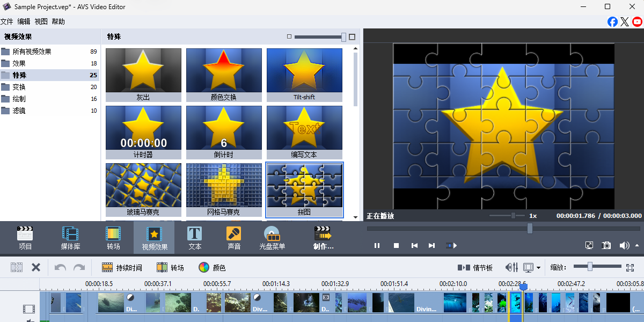This screenshot has width=644, height=322.
Task: Select the 计时器 timer effect thumbnail
Action: point(143,132)
